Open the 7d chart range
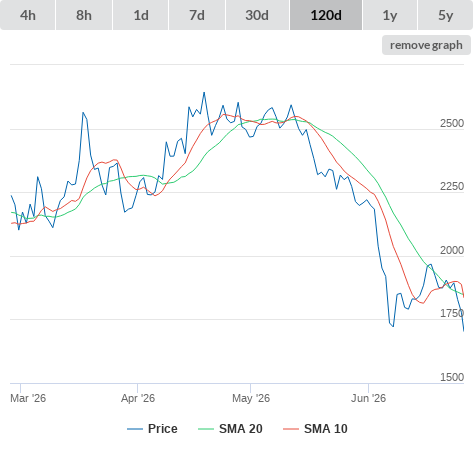Screen dimensions: 474x455 tap(197, 15)
